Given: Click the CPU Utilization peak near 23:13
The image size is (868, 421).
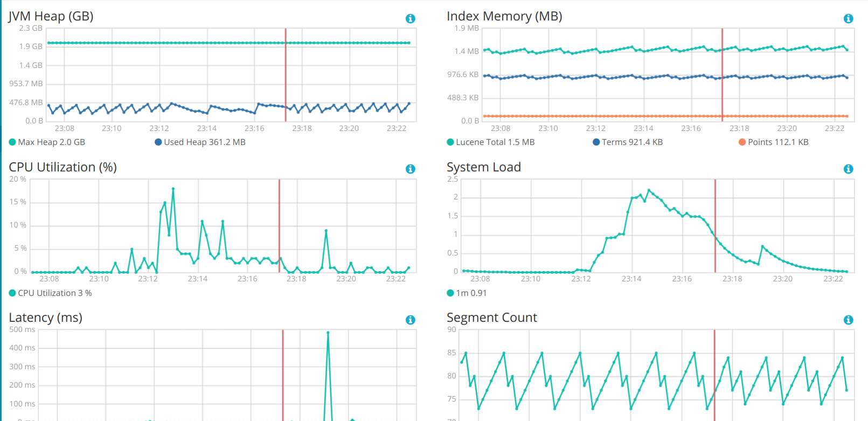Looking at the screenshot, I should pyautogui.click(x=173, y=189).
